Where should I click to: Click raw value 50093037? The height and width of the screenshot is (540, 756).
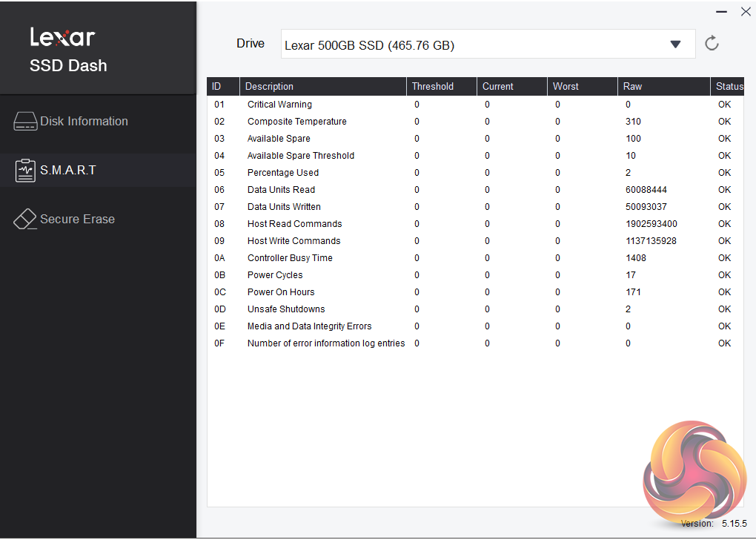646,206
